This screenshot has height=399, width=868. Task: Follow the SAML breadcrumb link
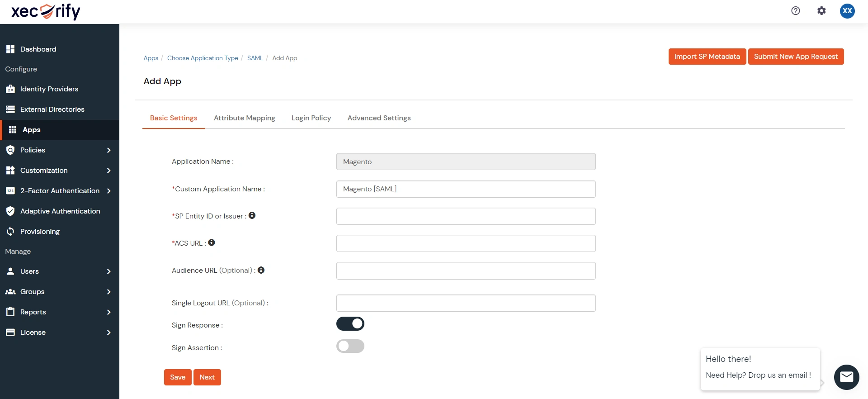pyautogui.click(x=255, y=58)
